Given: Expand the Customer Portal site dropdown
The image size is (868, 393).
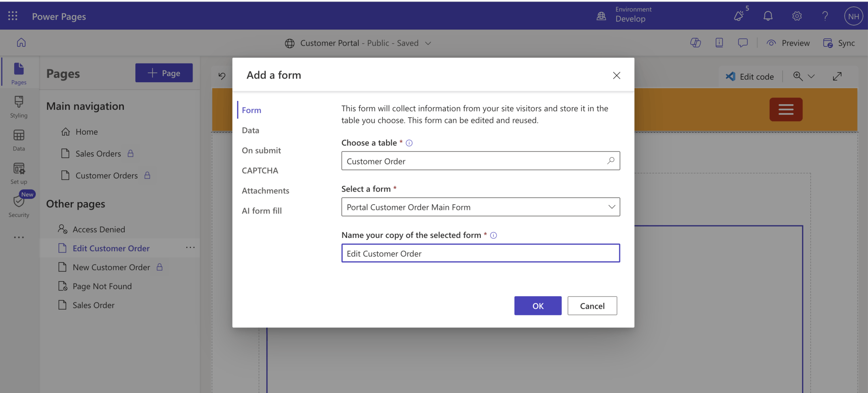Looking at the screenshot, I should (x=428, y=43).
